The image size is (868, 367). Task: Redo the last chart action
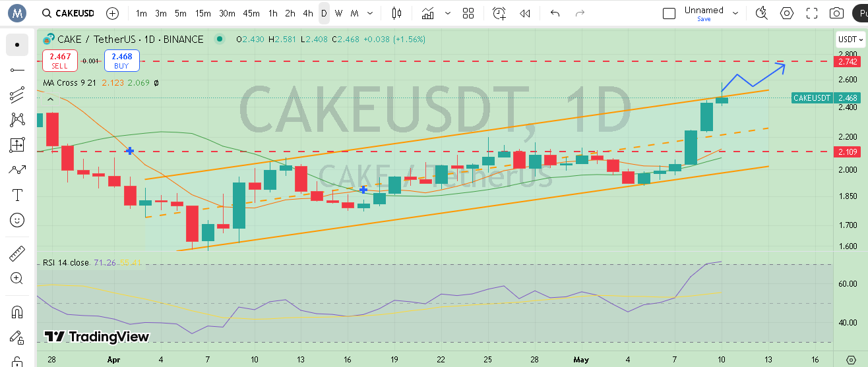click(580, 13)
